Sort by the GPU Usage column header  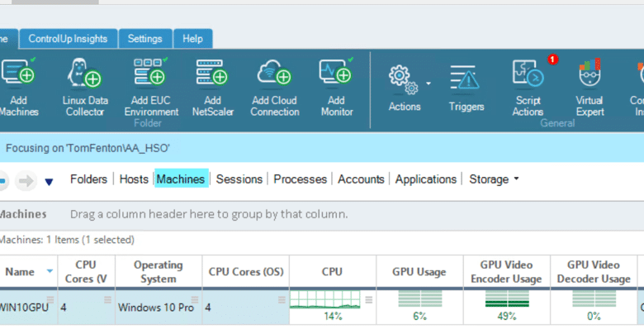419,271
